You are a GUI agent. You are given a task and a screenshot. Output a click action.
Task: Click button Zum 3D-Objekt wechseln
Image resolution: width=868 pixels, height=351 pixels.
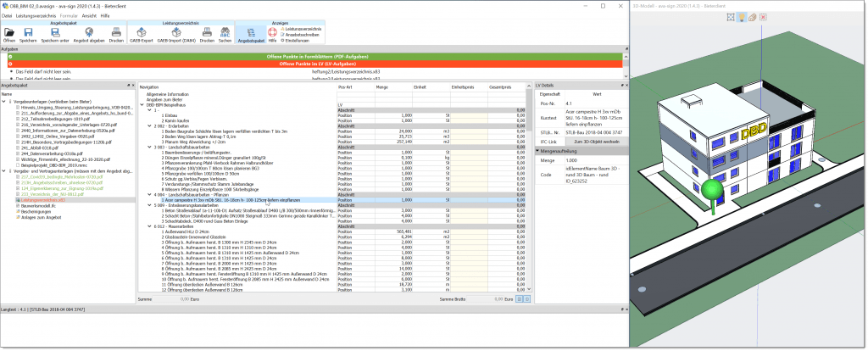pos(597,142)
